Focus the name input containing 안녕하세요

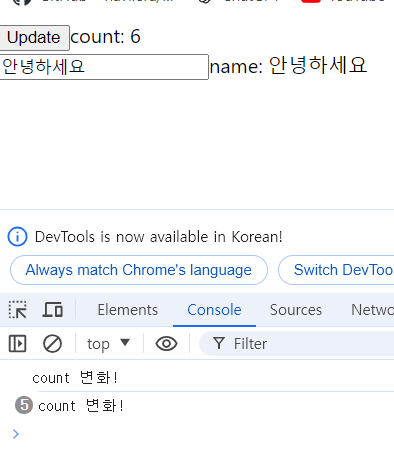[x=104, y=67]
